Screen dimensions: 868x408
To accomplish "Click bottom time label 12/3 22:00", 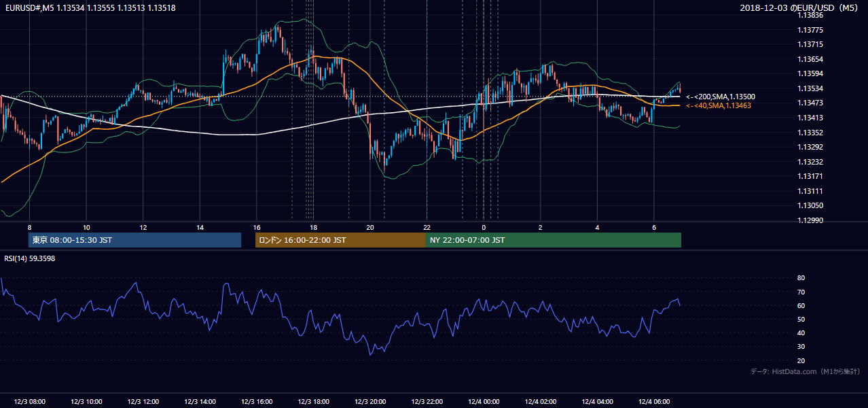I will [427, 402].
